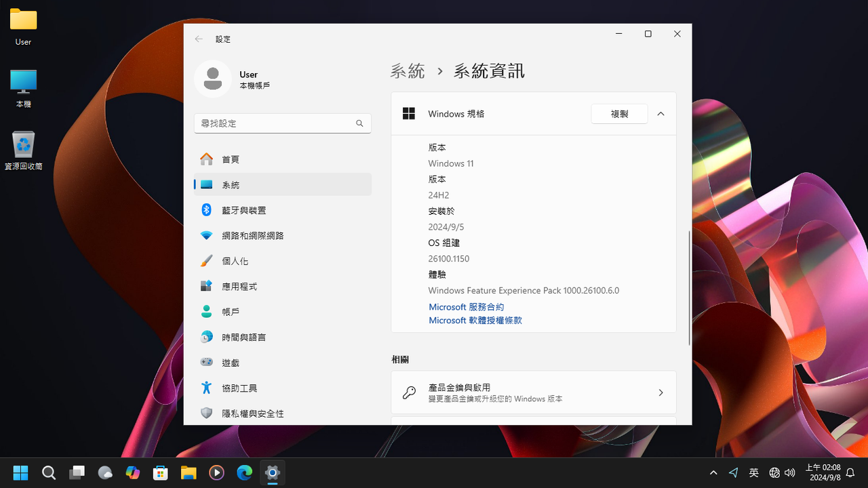Open 時間與語言 globe clock icon
Screen dimensions: 868x488
pos(207,337)
